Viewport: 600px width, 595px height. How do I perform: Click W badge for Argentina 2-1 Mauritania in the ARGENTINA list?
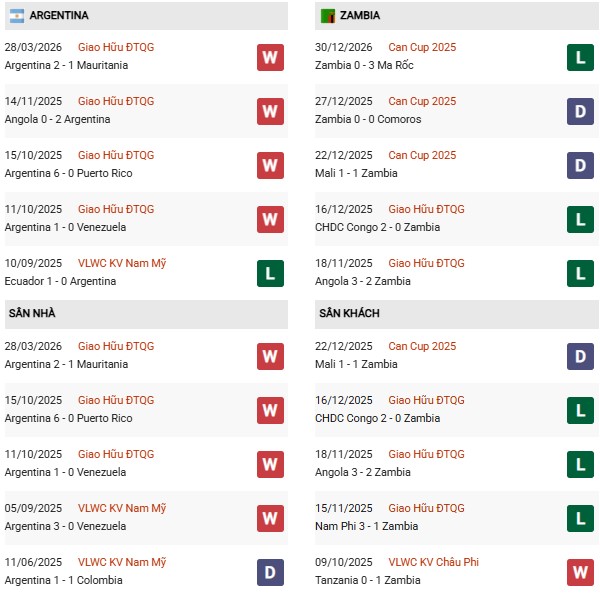click(270, 57)
